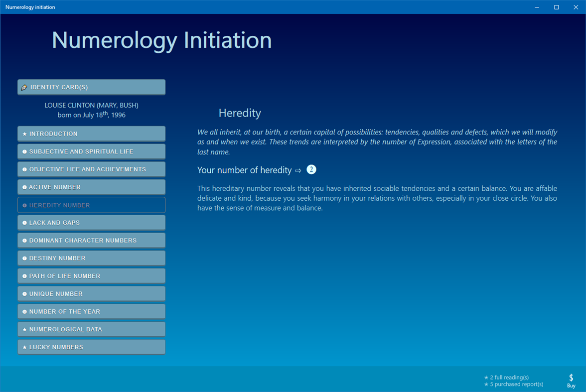
Task: Click the 2 full reading(s) text
Action: click(506, 377)
